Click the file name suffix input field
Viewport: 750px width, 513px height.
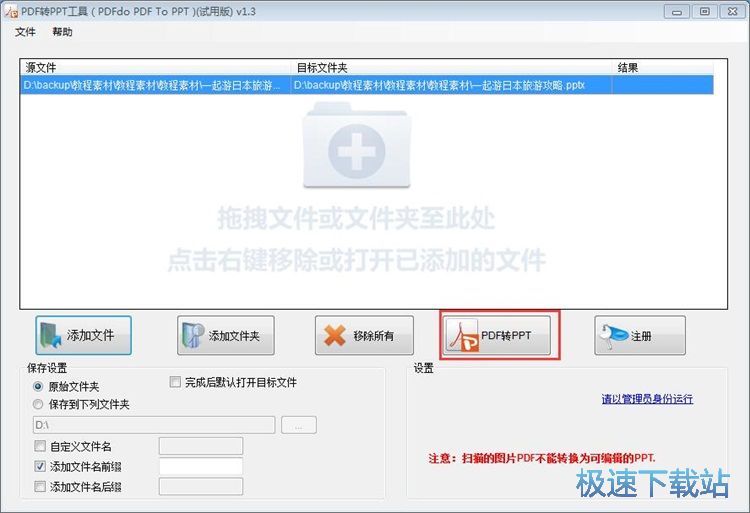tap(201, 487)
